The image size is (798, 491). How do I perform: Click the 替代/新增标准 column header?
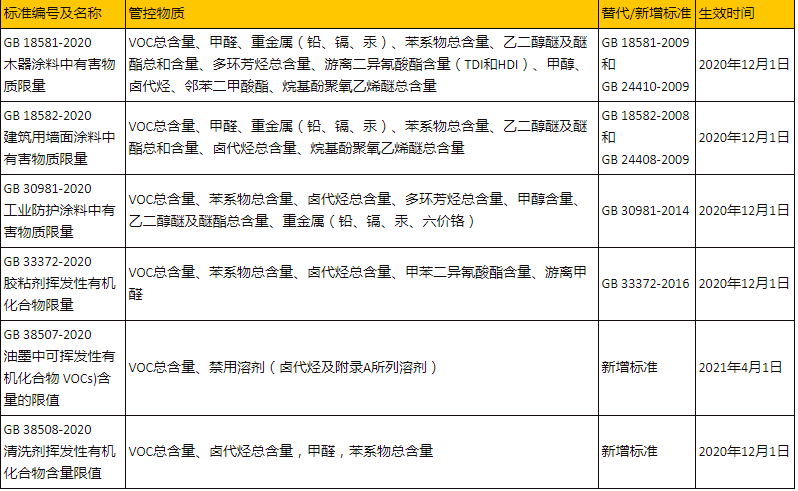pos(647,14)
